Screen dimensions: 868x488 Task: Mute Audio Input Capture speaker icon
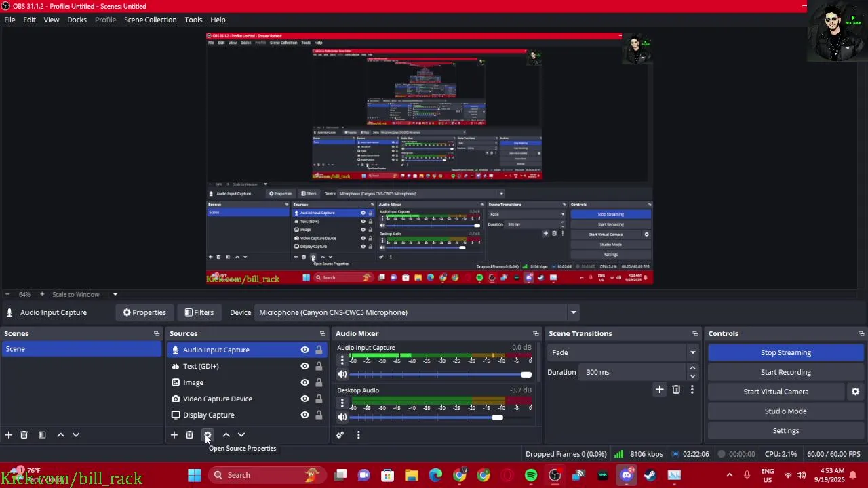342,374
